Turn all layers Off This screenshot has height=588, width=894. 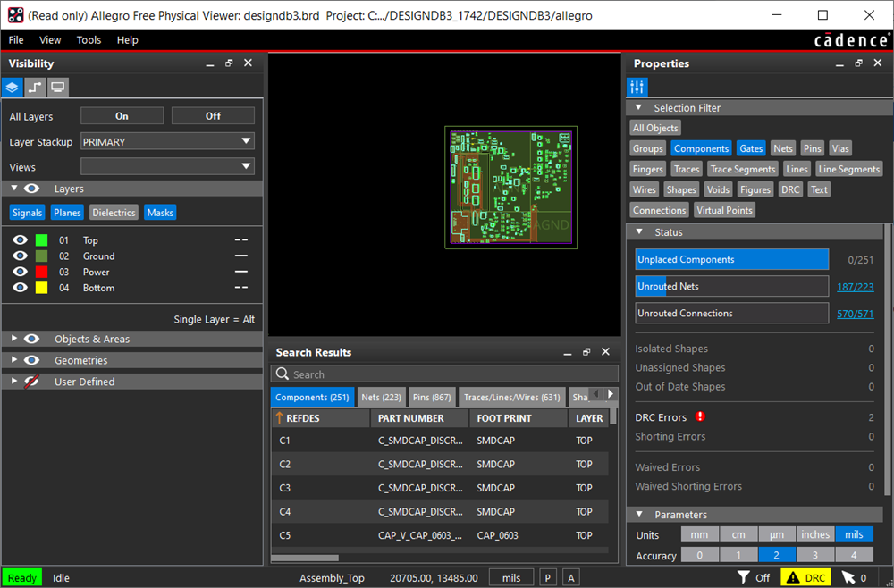(213, 116)
